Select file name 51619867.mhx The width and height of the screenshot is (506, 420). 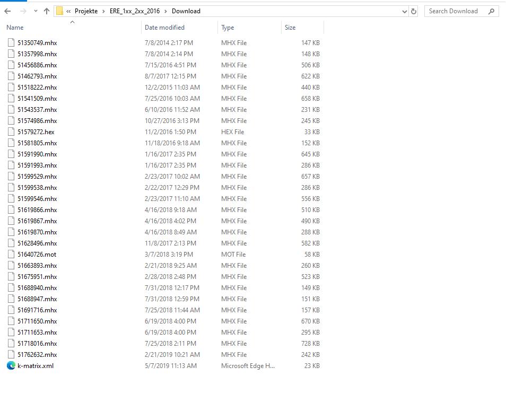point(38,221)
